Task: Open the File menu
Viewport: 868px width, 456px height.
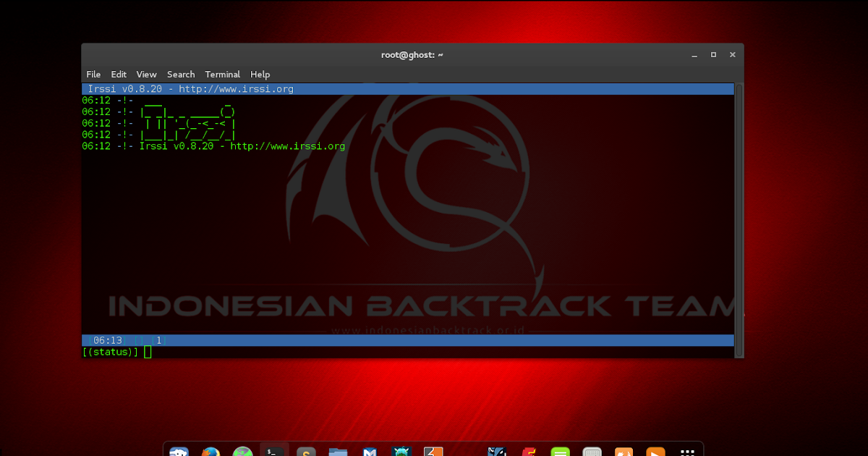Action: click(93, 75)
